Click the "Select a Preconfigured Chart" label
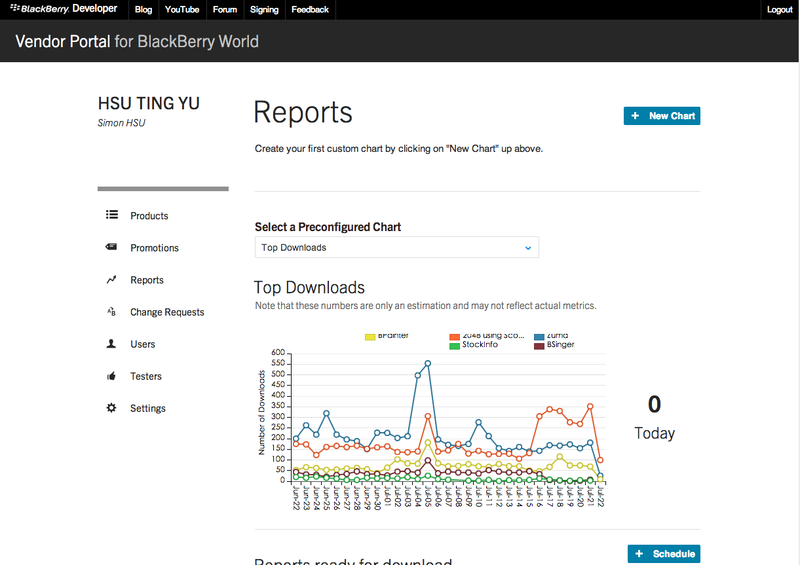Viewport: 800px width, 565px height. pyautogui.click(x=328, y=227)
